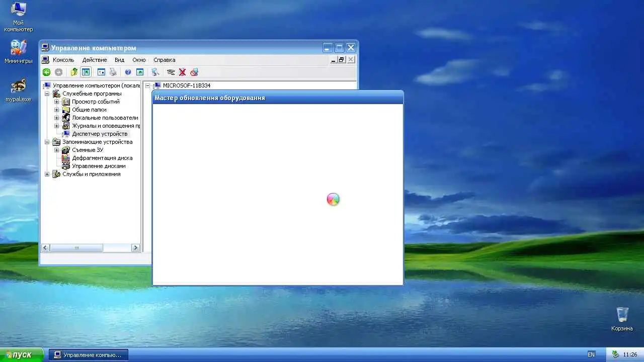Expand the Журналы и оповещения node
The image size is (644, 362).
(56, 126)
